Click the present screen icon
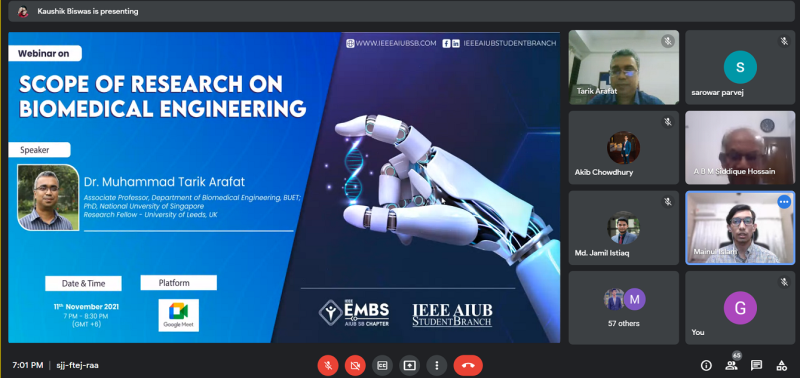800x378 pixels. (409, 365)
